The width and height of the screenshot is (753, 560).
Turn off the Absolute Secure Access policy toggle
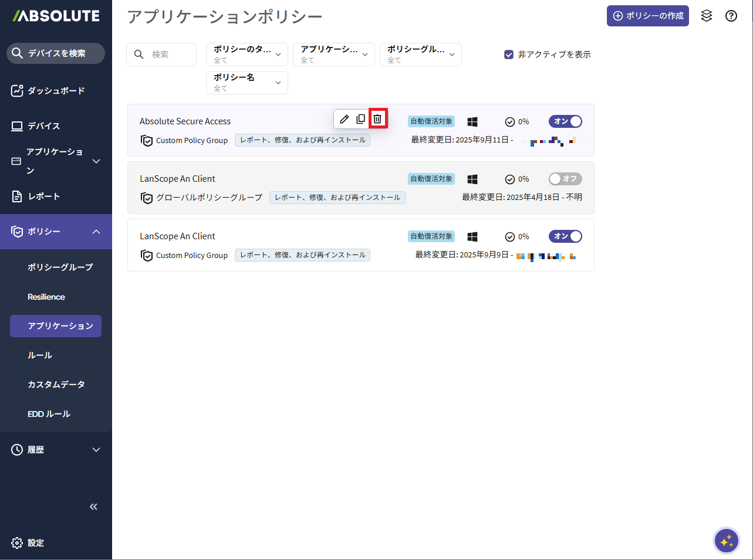pos(565,121)
